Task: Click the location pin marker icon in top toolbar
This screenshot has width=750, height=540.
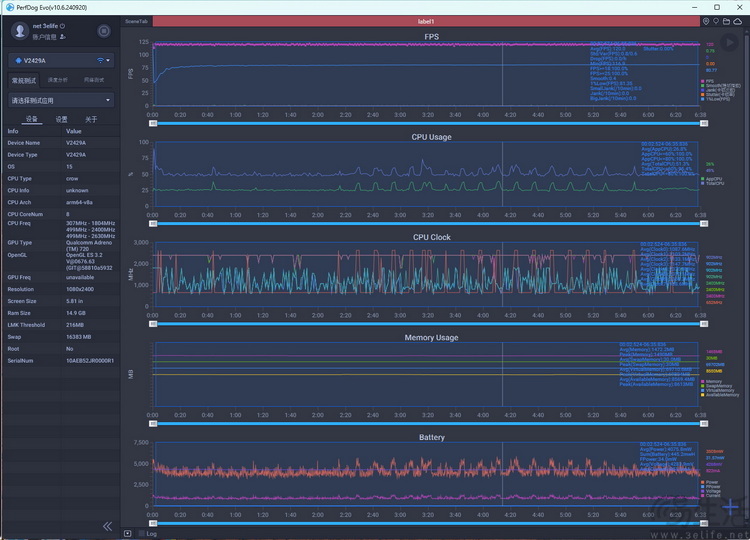Action: 706,22
